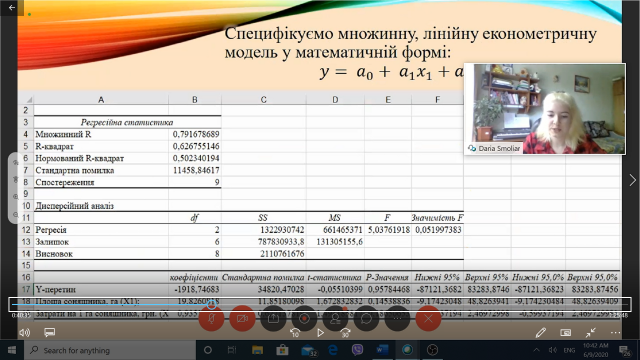Exit full screen with the arrows icon
The image size is (640, 360).
point(591,333)
